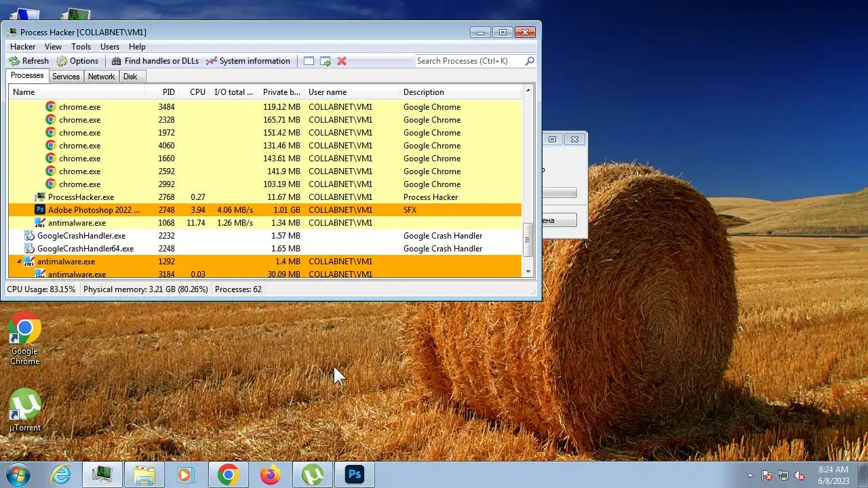
Task: Click the red X terminate toolbar icon
Action: pyautogui.click(x=342, y=61)
